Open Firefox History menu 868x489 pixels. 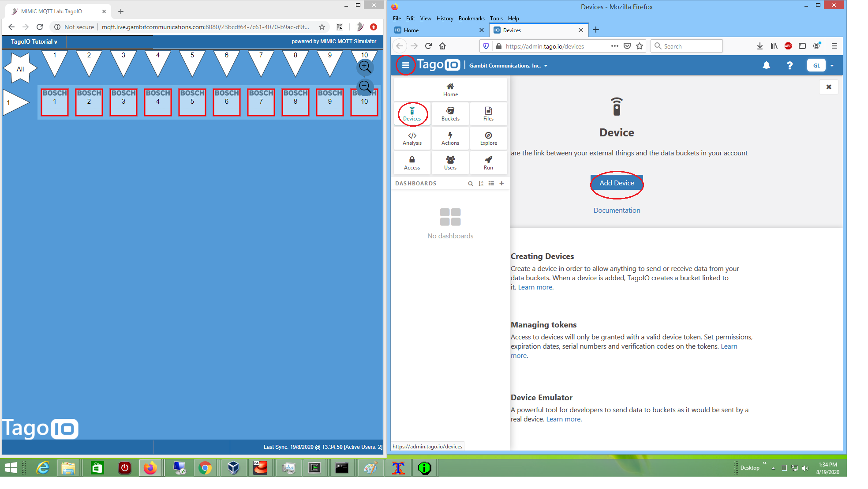(445, 19)
